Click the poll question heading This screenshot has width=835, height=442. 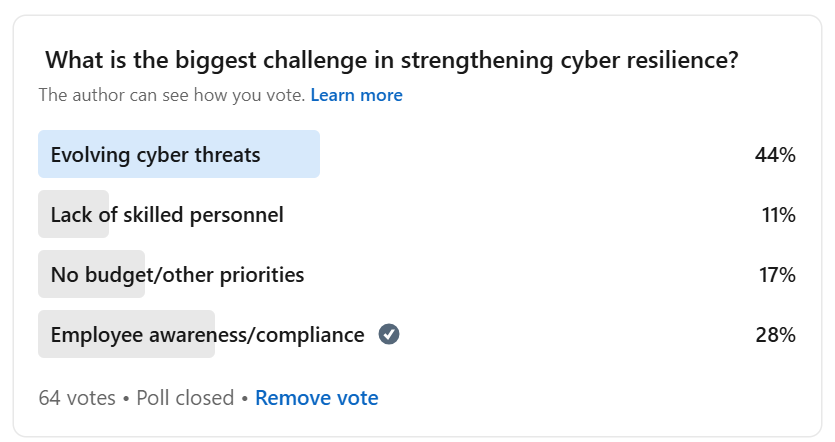[x=391, y=60]
